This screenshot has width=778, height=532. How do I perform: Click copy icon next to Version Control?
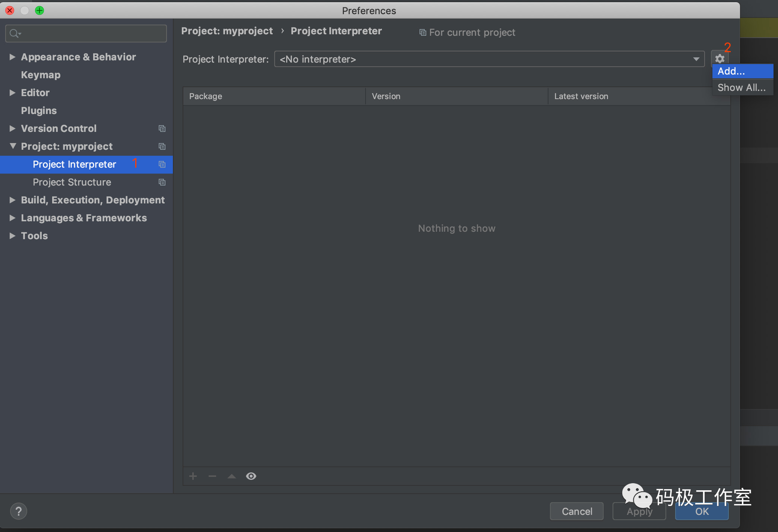[162, 128]
